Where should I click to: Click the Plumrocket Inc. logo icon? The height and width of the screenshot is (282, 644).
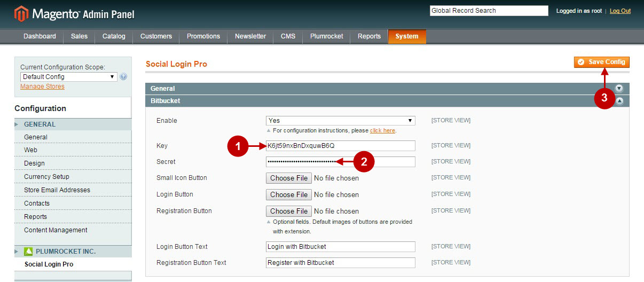click(x=28, y=252)
